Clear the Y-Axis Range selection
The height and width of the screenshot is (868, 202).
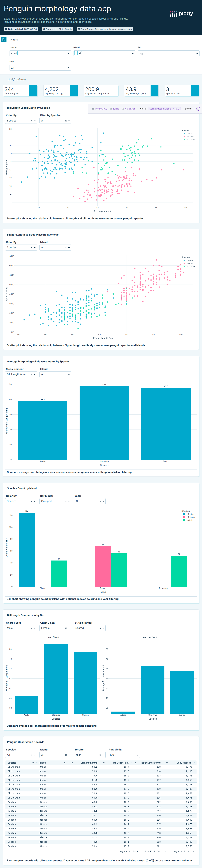[100, 628]
